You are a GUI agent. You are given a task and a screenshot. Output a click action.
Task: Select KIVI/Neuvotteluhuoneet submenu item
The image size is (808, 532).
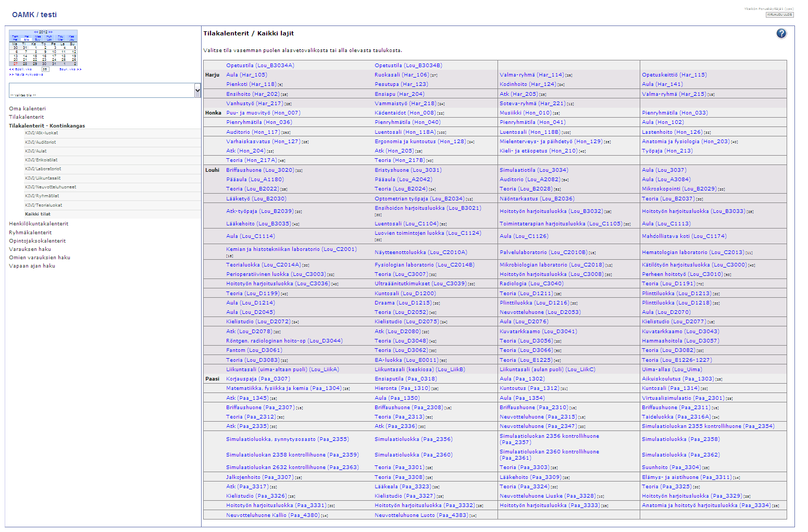coord(51,187)
